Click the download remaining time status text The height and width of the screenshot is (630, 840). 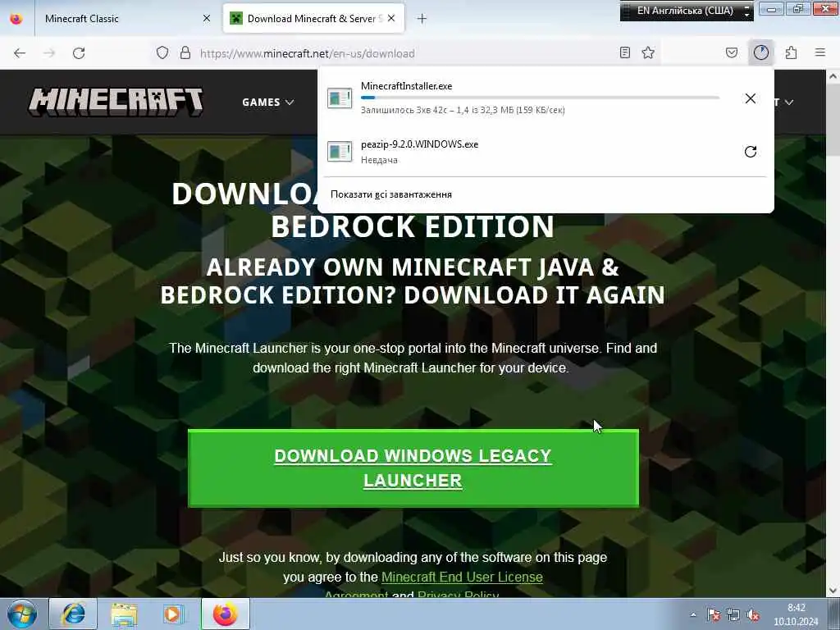click(463, 111)
